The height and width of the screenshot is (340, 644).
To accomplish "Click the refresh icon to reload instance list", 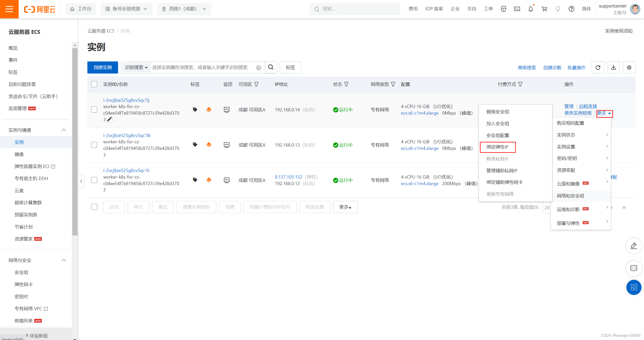I will tap(598, 67).
